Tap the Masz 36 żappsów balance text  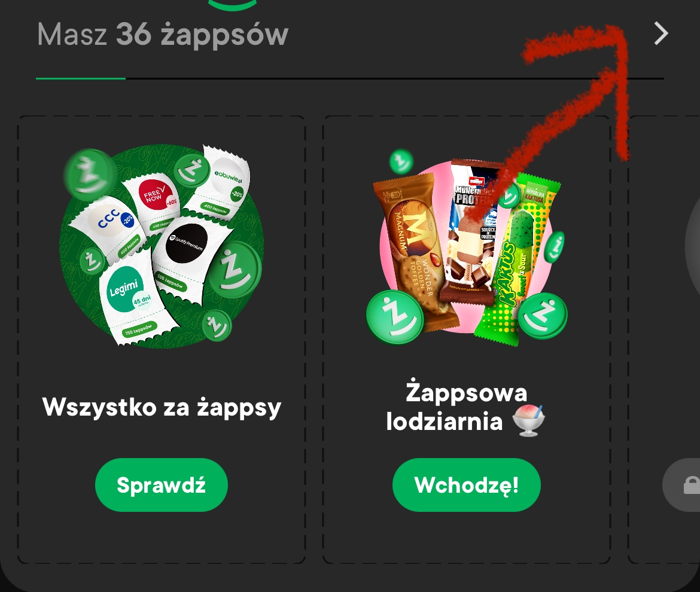[x=163, y=34]
